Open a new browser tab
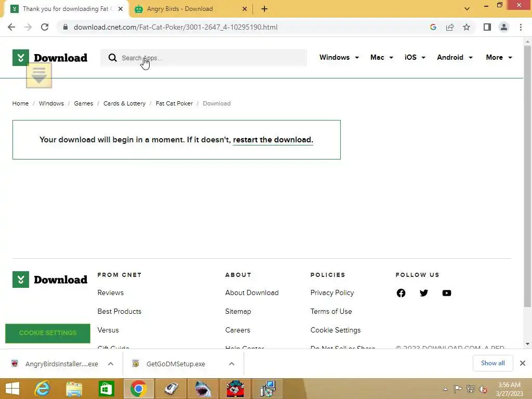Screen dimensions: 532x399 click(x=264, y=9)
